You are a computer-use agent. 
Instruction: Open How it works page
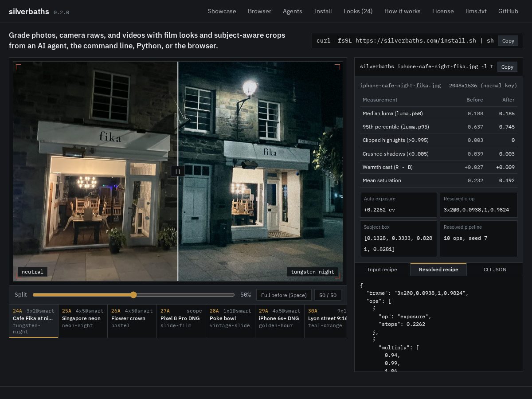(x=403, y=11)
